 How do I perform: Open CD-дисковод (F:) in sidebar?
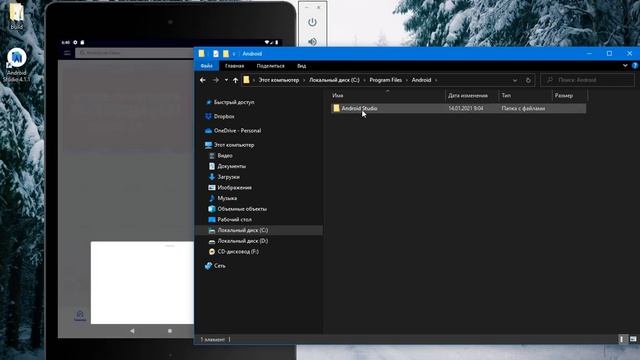(x=238, y=251)
